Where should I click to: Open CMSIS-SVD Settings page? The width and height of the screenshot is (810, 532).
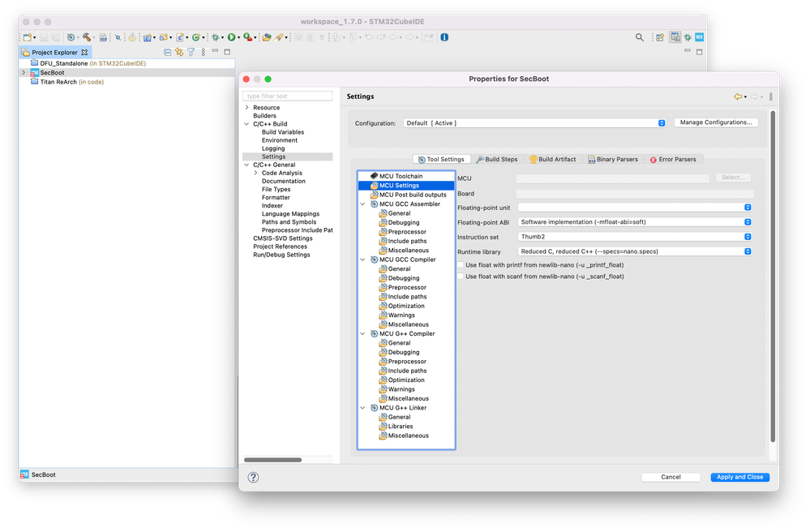[283, 238]
